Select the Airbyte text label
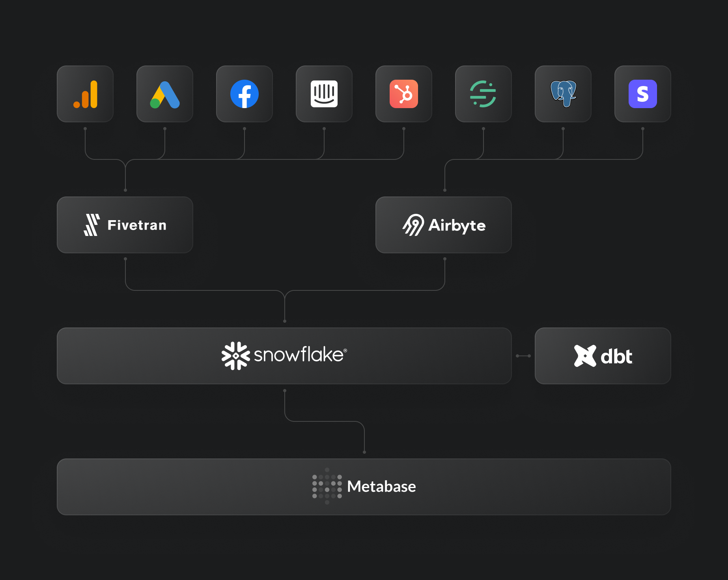This screenshot has height=580, width=728. click(457, 225)
